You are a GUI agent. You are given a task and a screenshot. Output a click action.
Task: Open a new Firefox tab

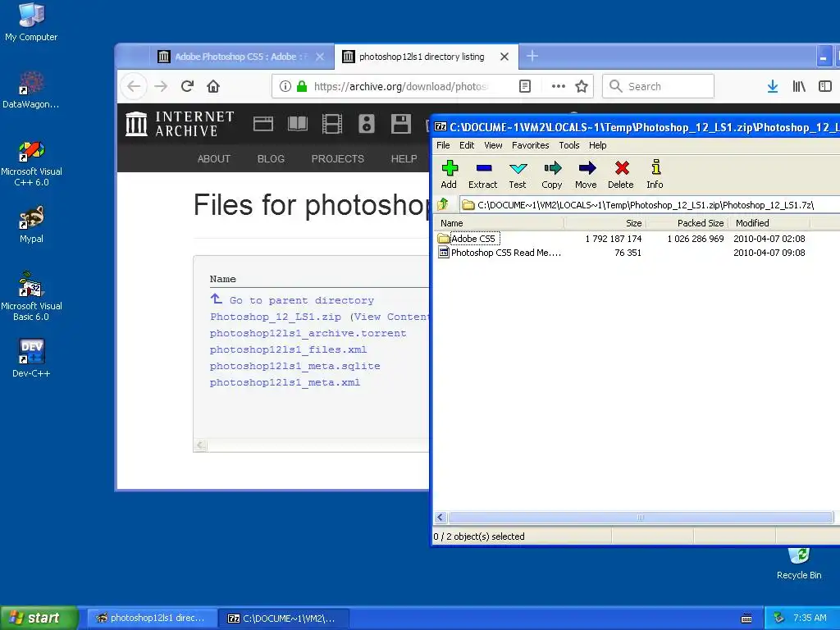532,56
